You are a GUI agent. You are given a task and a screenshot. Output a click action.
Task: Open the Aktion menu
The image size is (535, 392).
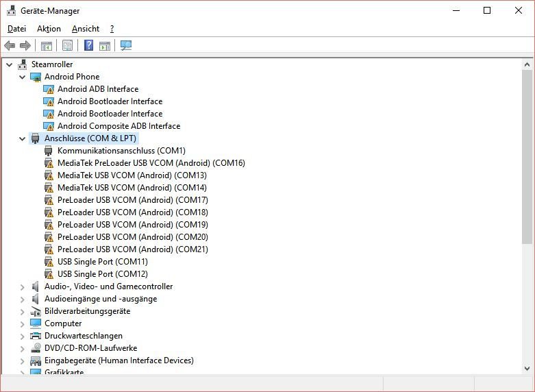tap(49, 29)
